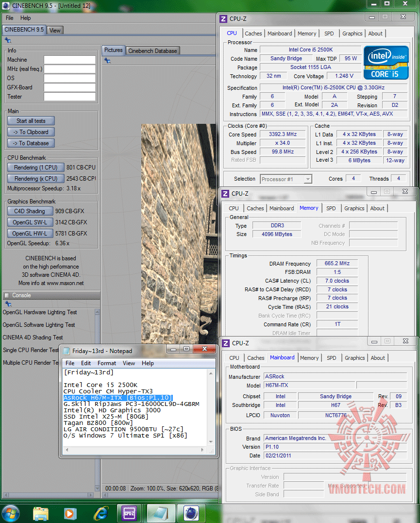Open Internet Explorer from the taskbar

101,513
